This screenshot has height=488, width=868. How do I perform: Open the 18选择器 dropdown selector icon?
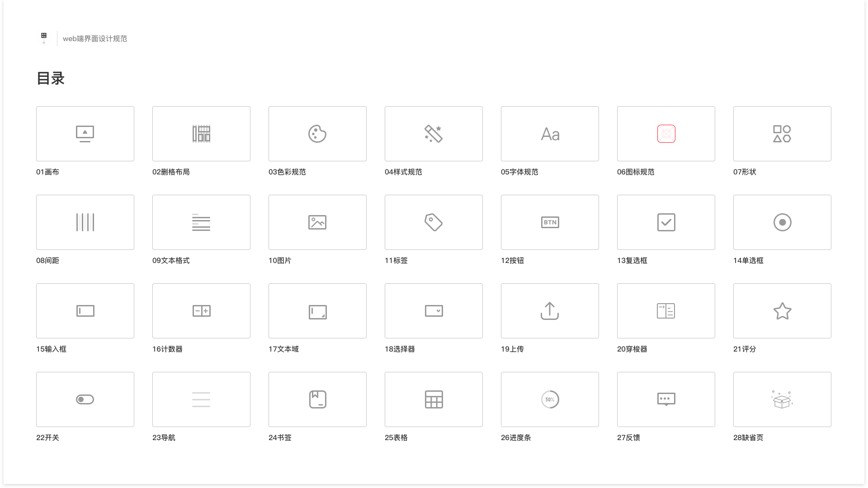(434, 311)
